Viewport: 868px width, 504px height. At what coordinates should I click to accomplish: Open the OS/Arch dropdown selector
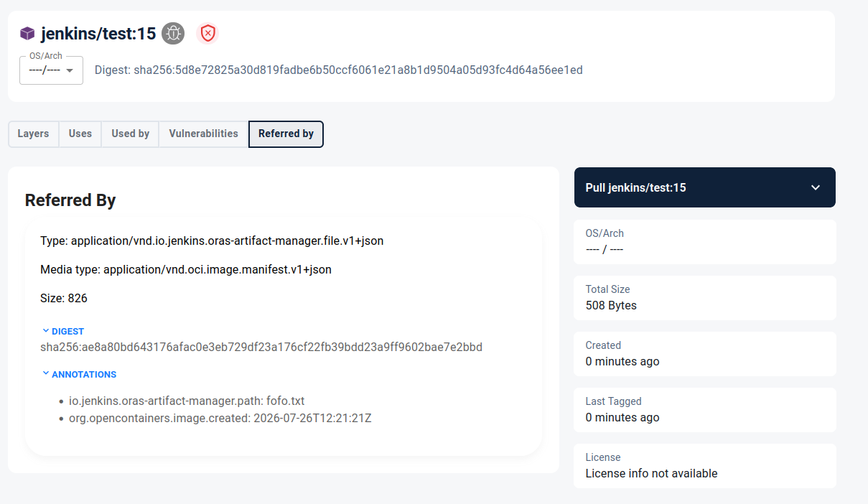[51, 70]
